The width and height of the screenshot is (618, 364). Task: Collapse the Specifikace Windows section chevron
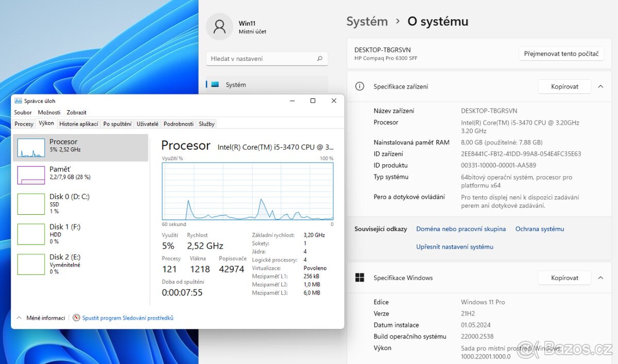(x=600, y=278)
